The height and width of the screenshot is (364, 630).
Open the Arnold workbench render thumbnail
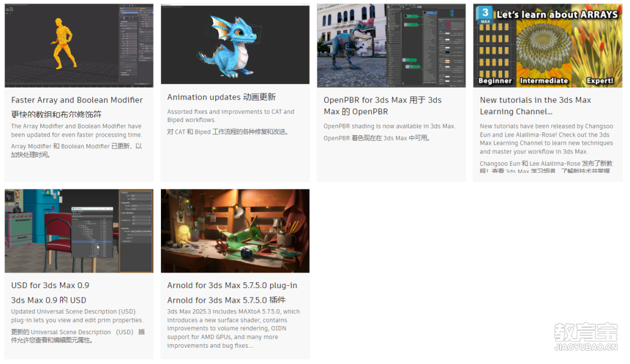[x=235, y=231]
